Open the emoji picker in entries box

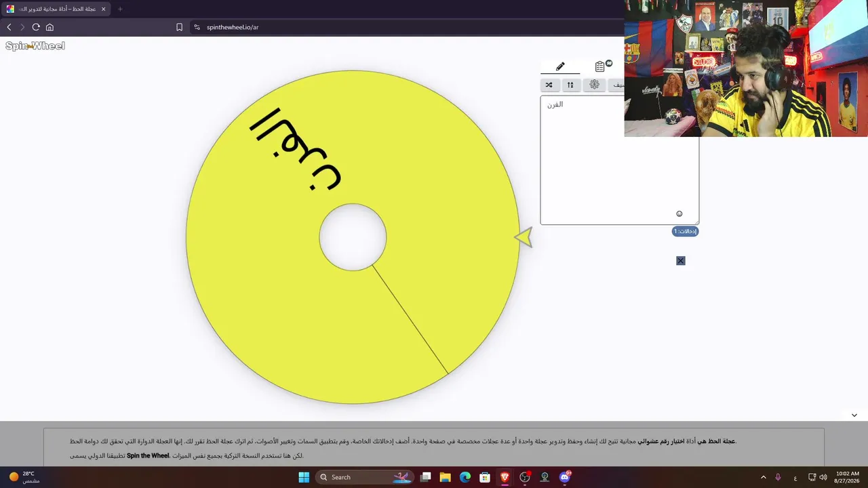click(679, 214)
